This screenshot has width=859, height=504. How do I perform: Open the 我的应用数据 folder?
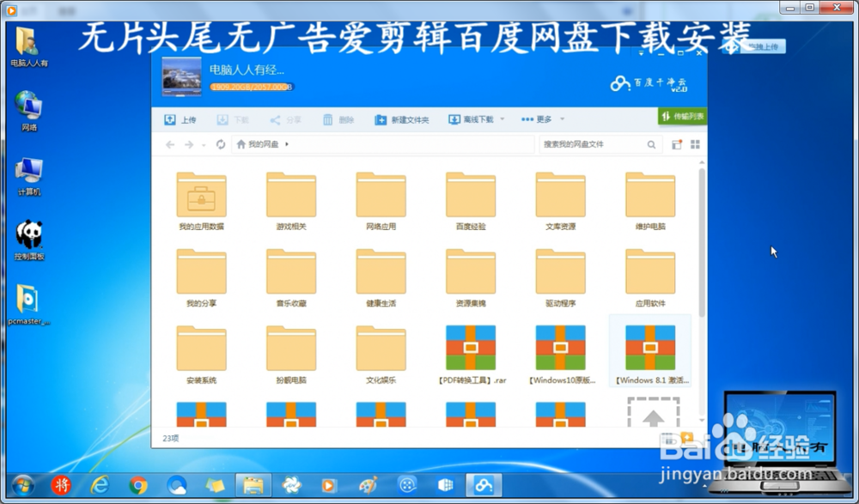(201, 201)
